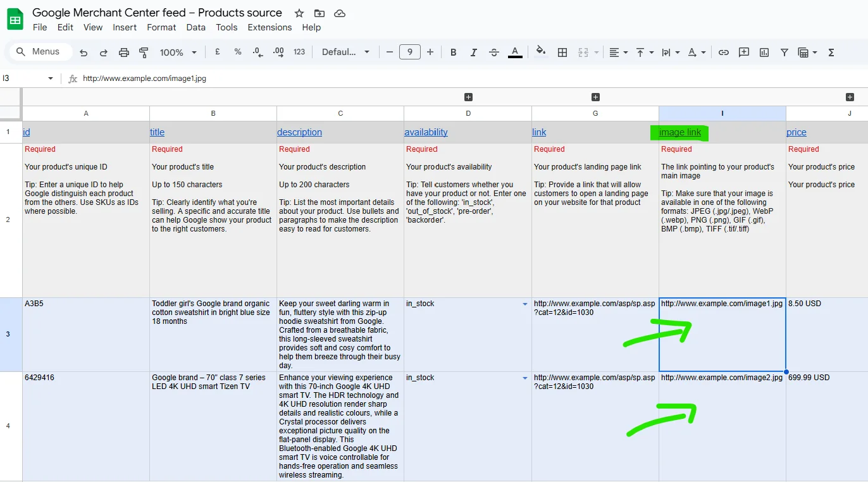Follow the 'availability' header link

426,132
